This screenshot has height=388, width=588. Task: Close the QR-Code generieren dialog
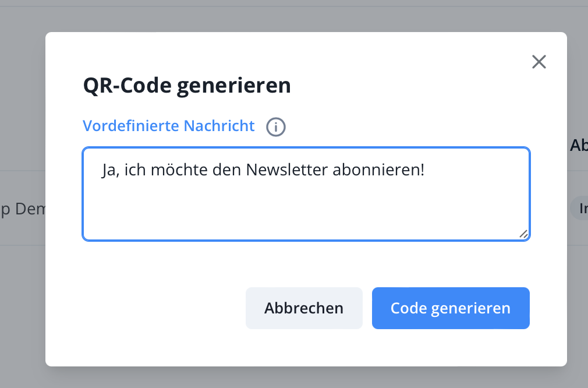pos(539,62)
